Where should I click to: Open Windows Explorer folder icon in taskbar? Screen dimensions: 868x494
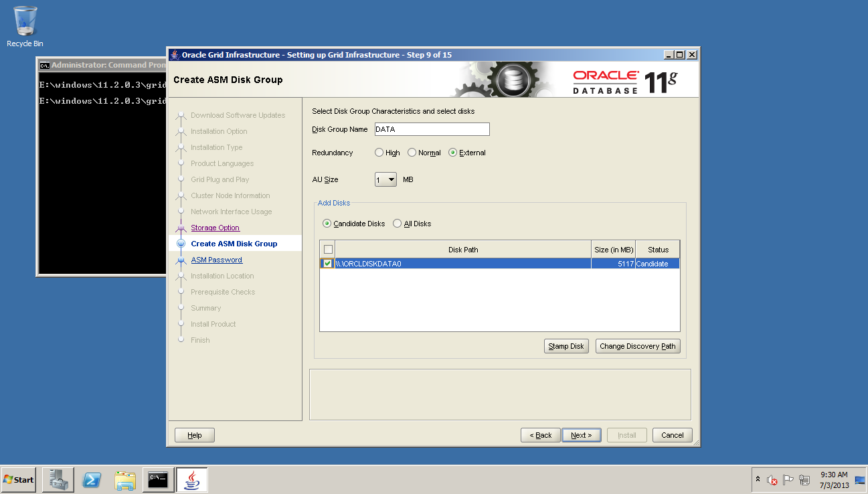pyautogui.click(x=125, y=479)
